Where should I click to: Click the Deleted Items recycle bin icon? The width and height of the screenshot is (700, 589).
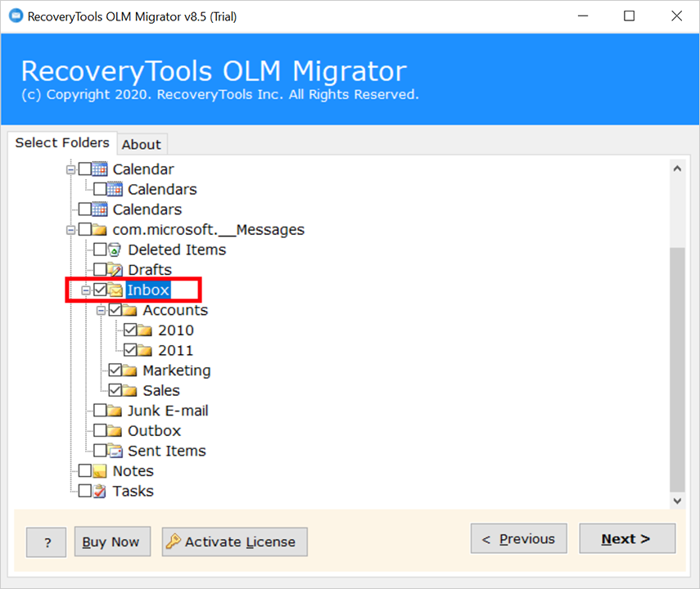pos(115,250)
